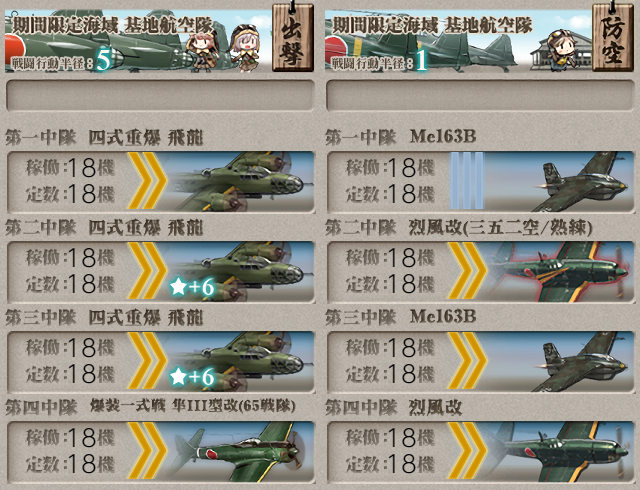Click yellow chevrons on 烈風改(三五二空/熟練) slot
The width and height of the screenshot is (640, 490).
[x=467, y=271]
